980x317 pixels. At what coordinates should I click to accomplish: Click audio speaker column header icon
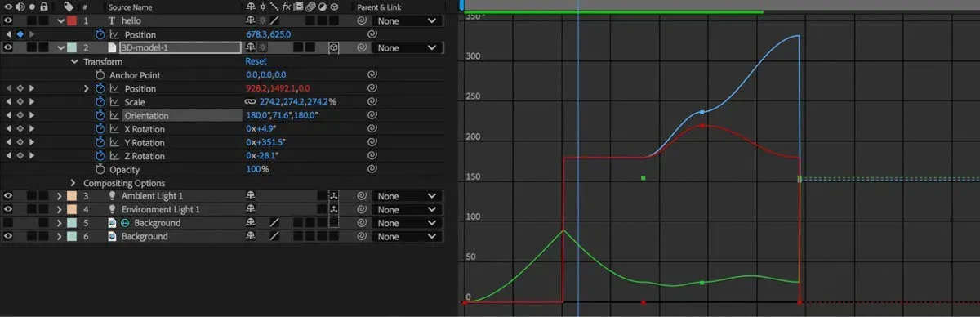coord(20,7)
